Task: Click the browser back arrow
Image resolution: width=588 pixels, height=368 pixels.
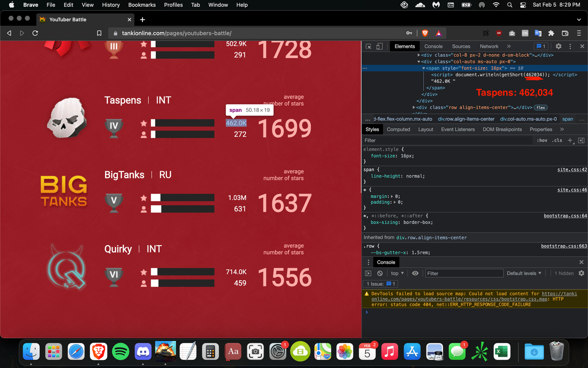Action: pyautogui.click(x=9, y=33)
